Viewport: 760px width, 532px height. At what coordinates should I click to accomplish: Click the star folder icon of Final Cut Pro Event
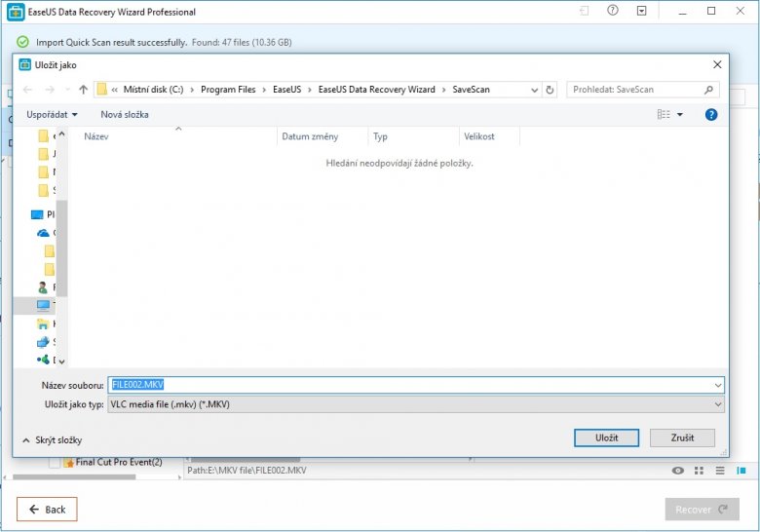(x=69, y=463)
